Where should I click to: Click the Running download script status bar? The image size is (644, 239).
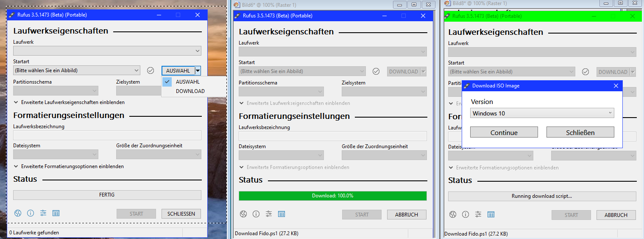[542, 196]
